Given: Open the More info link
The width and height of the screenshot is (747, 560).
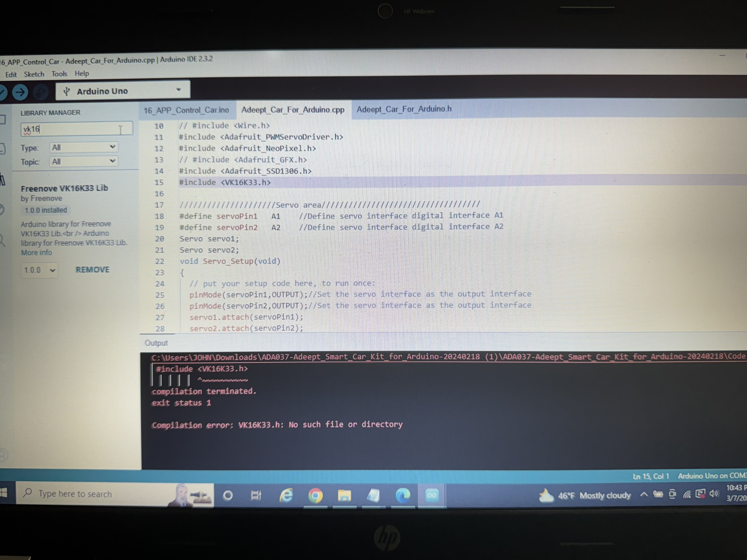Looking at the screenshot, I should (36, 252).
